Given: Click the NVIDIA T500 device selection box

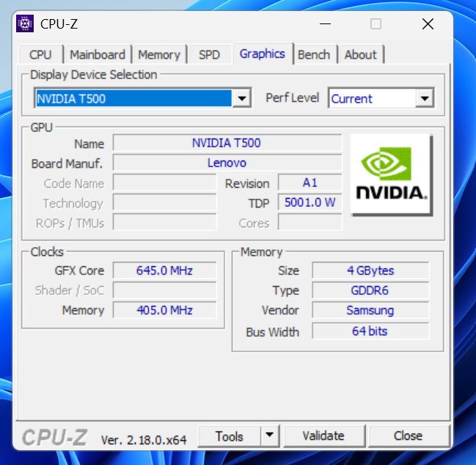Looking at the screenshot, I should tap(143, 98).
